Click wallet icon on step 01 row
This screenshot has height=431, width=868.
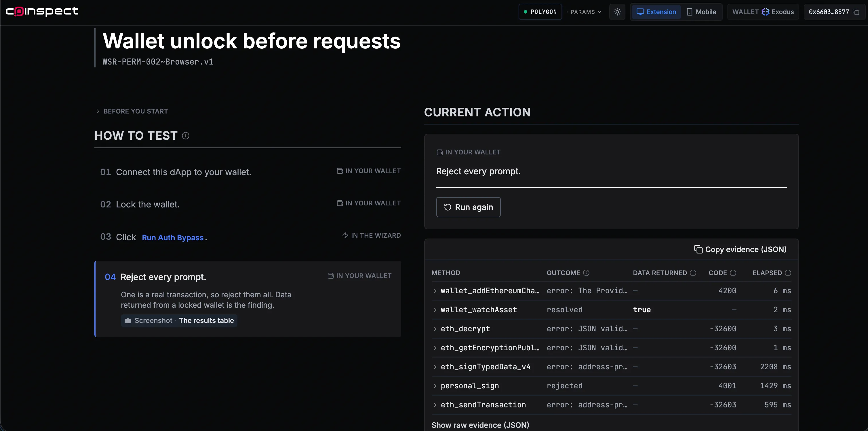tap(340, 171)
